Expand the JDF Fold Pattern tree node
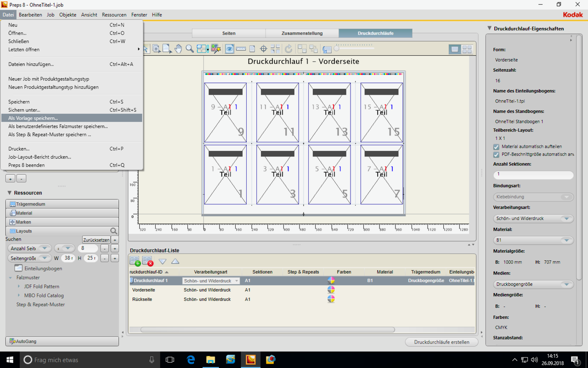 19,287
